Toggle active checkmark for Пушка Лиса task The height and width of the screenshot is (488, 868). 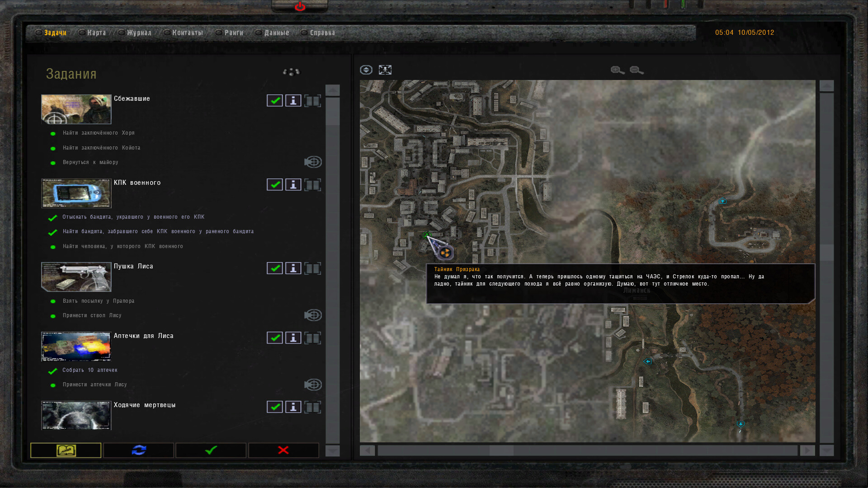coord(274,268)
